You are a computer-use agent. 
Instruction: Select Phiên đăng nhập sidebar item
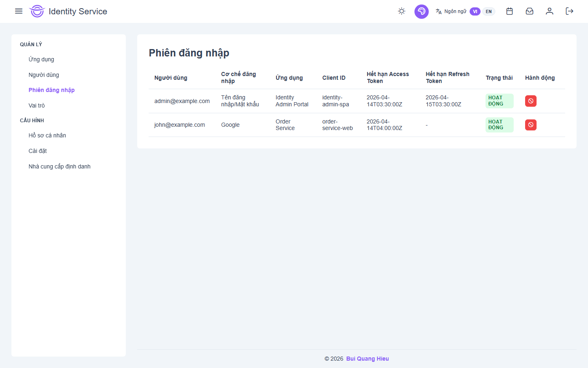point(51,90)
